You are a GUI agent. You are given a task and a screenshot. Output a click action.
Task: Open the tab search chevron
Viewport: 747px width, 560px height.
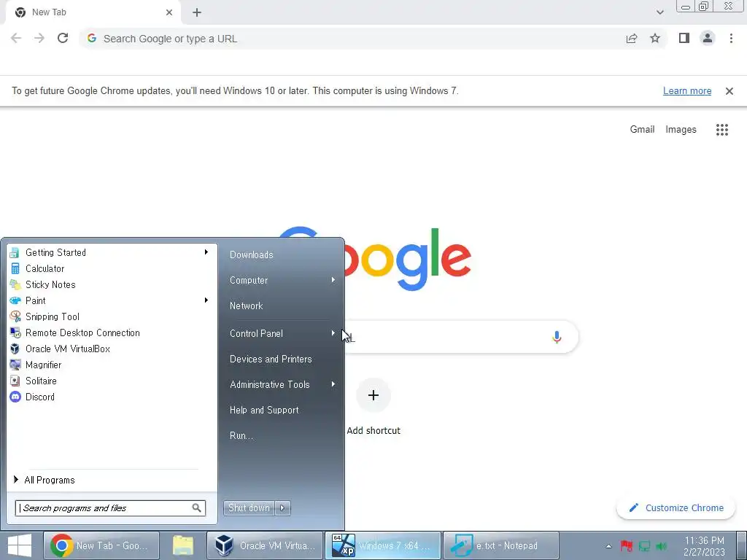(x=659, y=12)
